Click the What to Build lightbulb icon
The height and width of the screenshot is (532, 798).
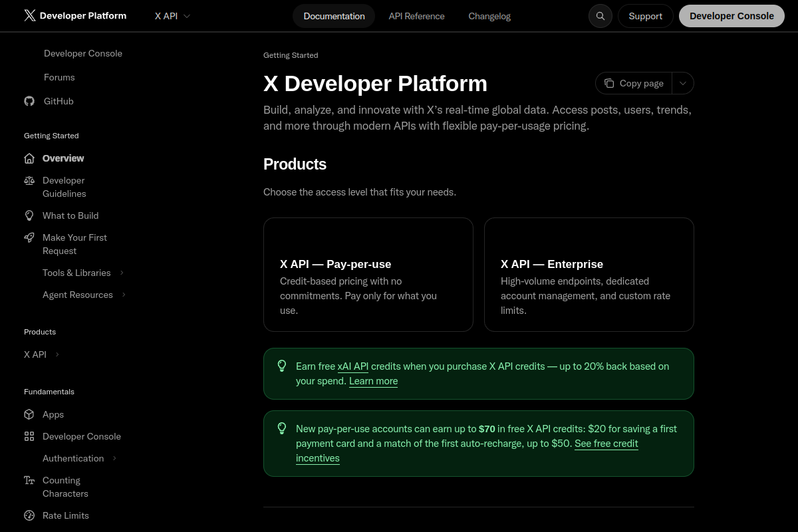pyautogui.click(x=29, y=215)
